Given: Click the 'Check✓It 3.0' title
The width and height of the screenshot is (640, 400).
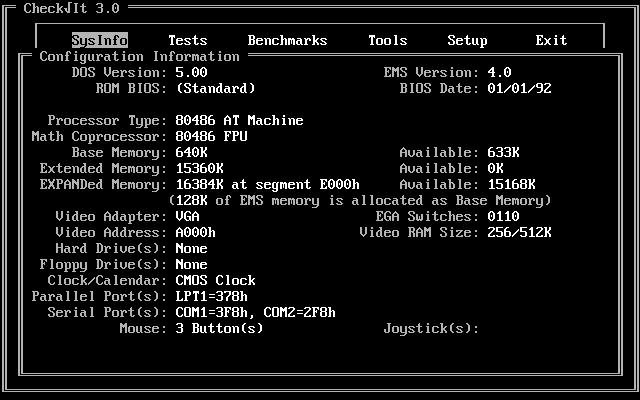Looking at the screenshot, I should click(x=71, y=8).
